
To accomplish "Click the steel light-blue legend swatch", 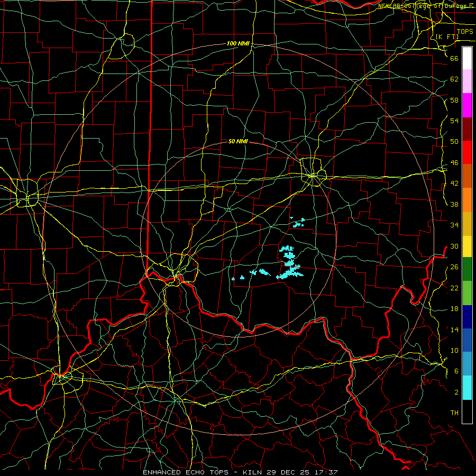I will click(x=467, y=364).
